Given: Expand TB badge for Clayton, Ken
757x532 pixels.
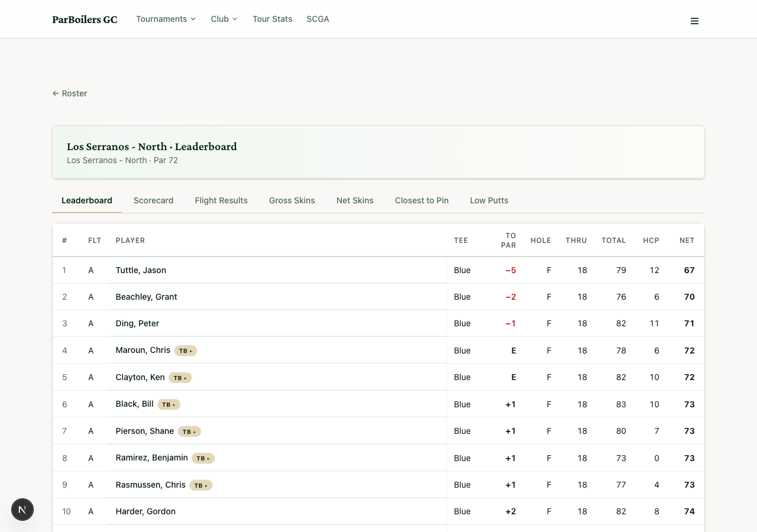Looking at the screenshot, I should click(180, 378).
